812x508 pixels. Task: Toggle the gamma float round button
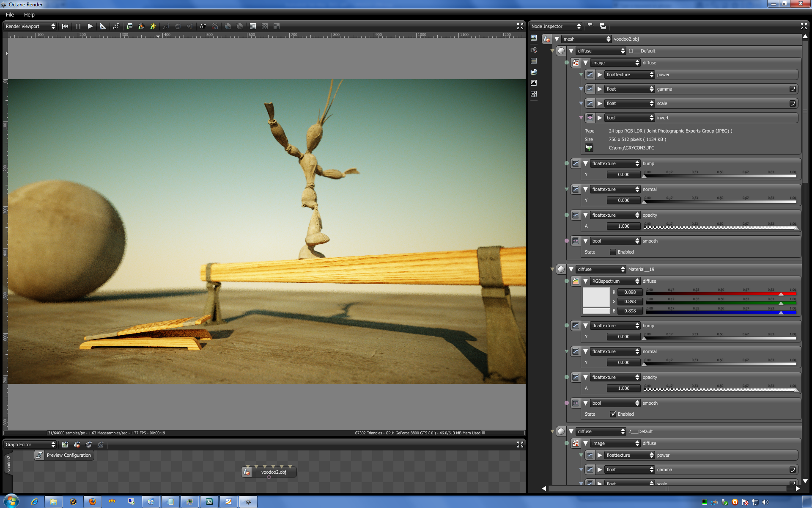tap(793, 89)
